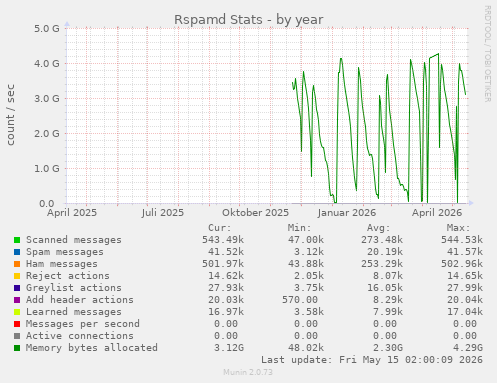
Task: Click Greylist actions average value '16.05k'
Action: 385,288
